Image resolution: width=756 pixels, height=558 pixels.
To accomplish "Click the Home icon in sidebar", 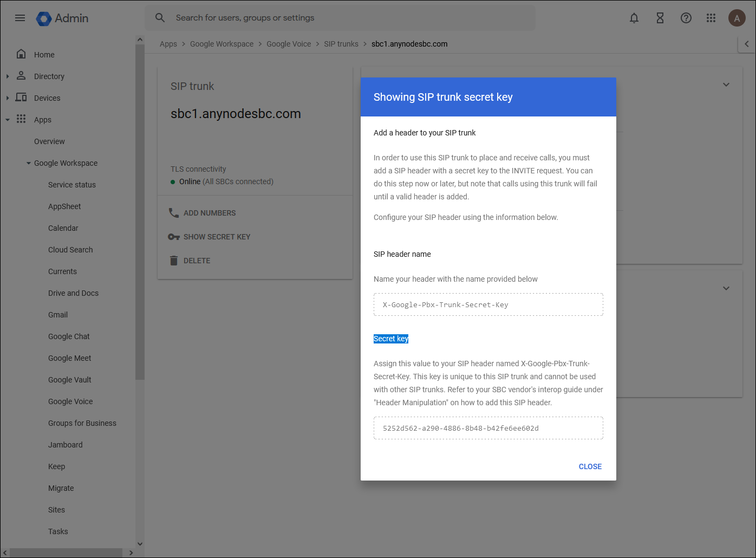I will [21, 54].
